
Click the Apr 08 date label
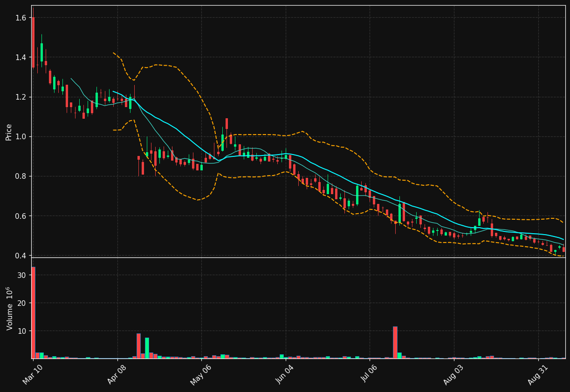click(117, 374)
